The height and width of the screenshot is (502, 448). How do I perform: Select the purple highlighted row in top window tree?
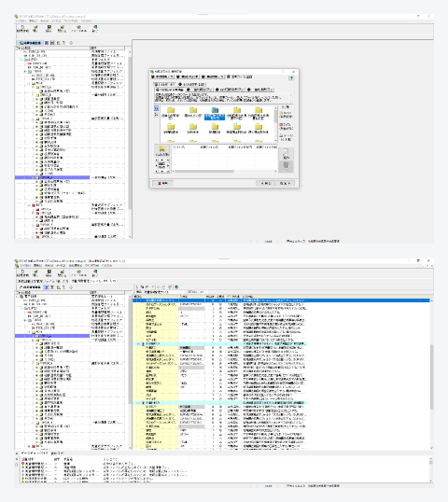[52, 177]
